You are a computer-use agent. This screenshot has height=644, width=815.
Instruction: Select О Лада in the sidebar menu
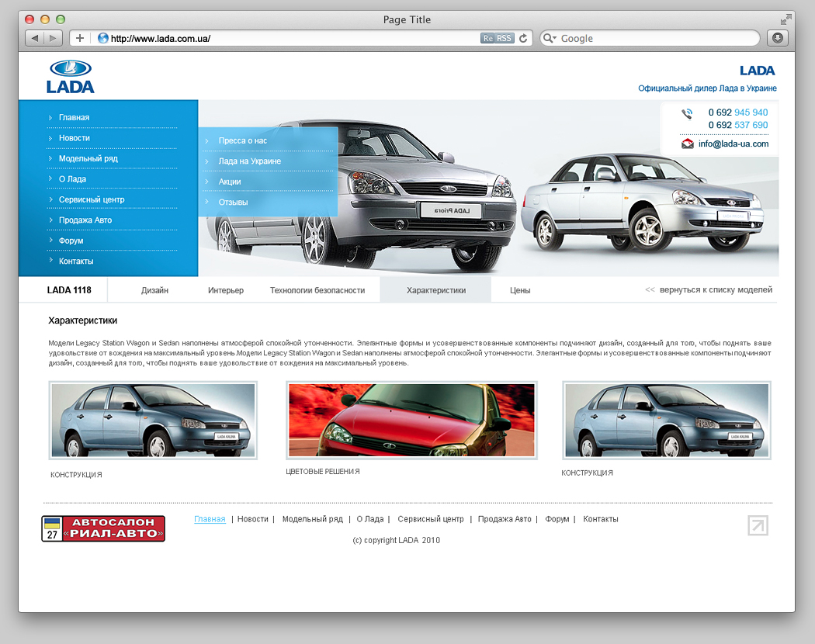click(72, 178)
